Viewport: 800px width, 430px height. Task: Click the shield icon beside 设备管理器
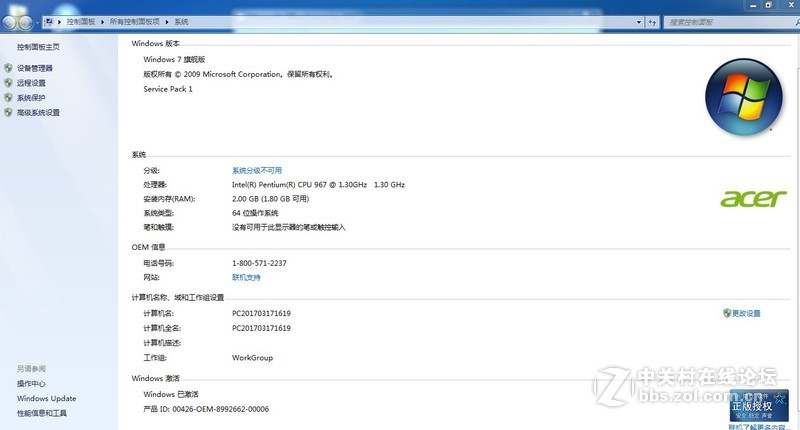8,68
